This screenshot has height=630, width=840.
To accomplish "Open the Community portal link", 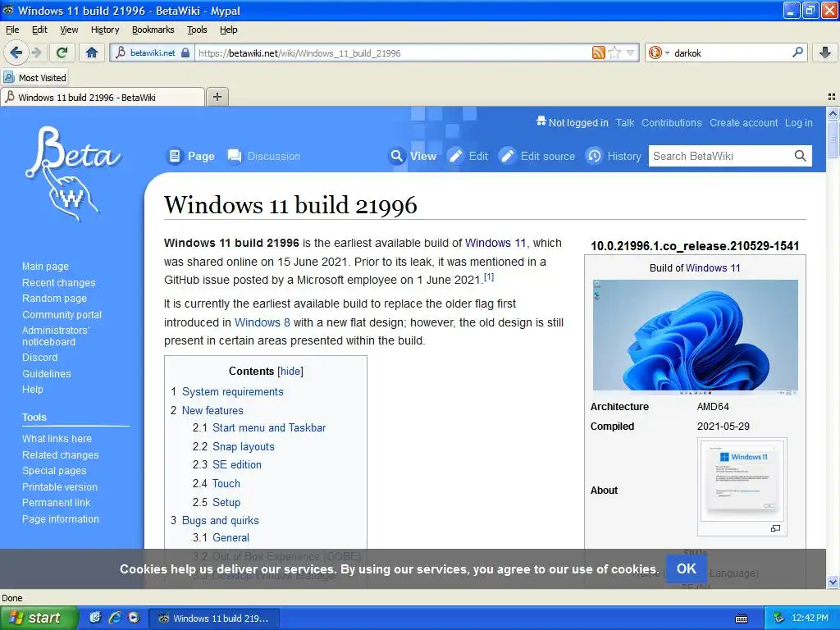I will 62,314.
